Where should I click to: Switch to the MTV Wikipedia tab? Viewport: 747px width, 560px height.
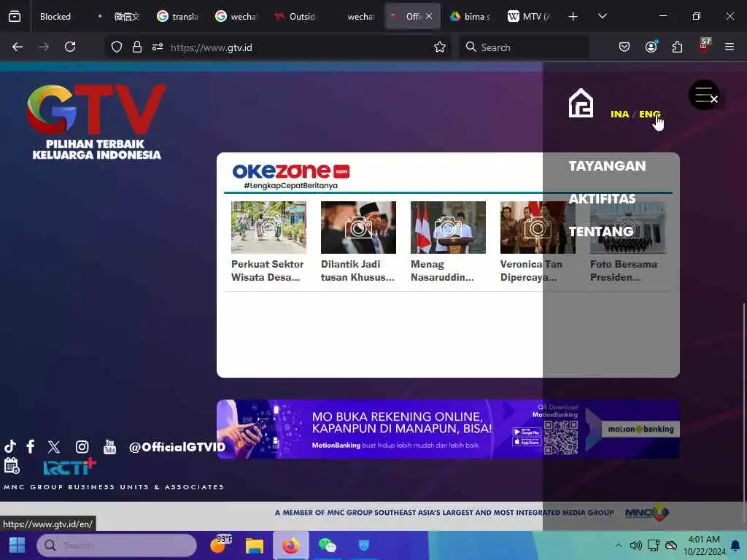(530, 16)
